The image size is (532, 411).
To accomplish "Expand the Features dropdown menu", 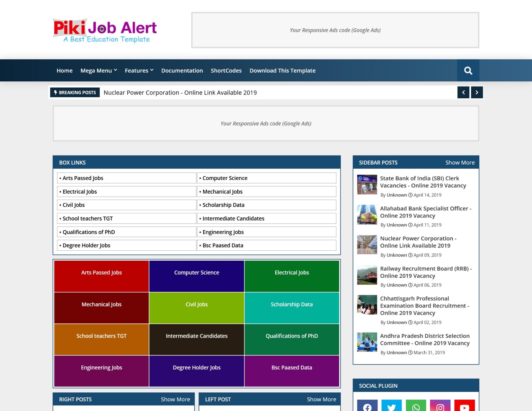I will coord(139,71).
